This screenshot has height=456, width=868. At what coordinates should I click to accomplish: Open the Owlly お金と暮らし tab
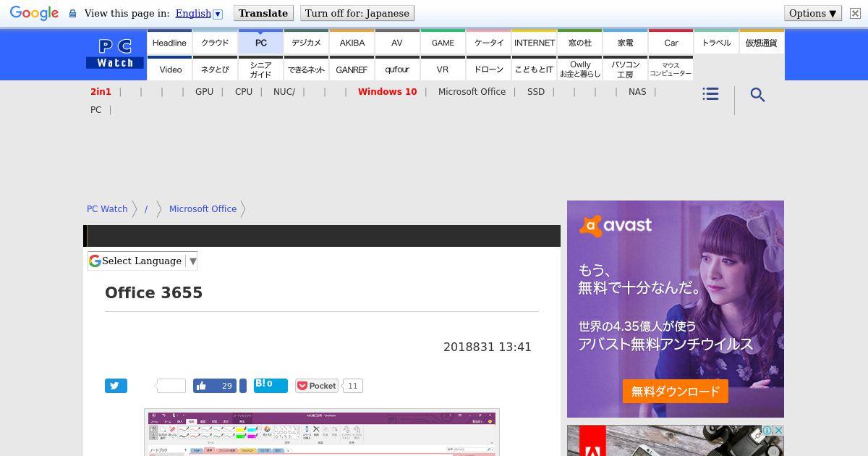tap(580, 69)
